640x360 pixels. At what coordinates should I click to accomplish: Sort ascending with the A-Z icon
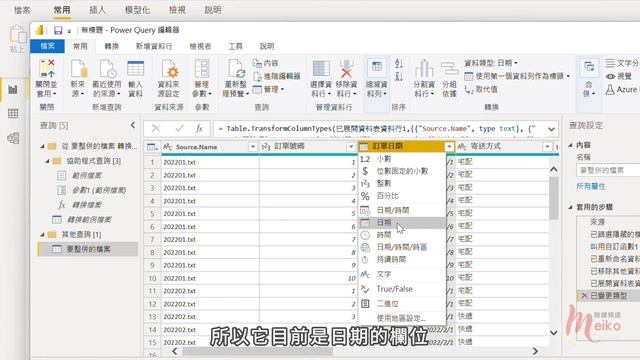point(399,64)
